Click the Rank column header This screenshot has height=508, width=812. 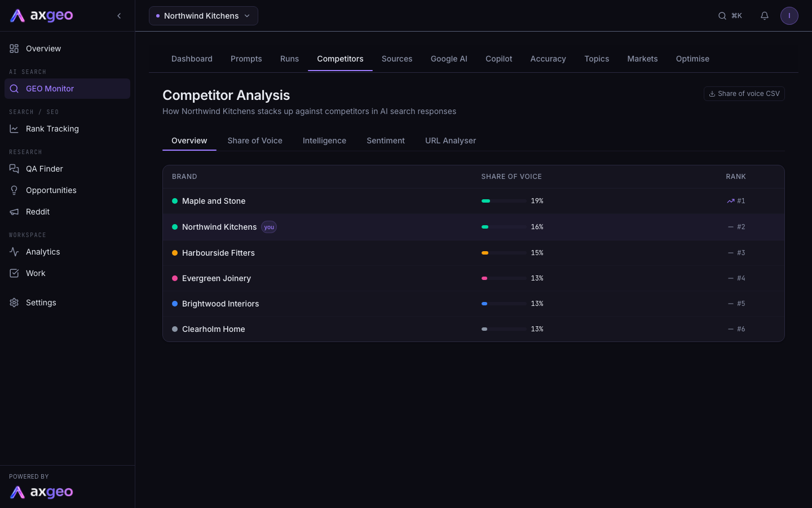click(736, 177)
